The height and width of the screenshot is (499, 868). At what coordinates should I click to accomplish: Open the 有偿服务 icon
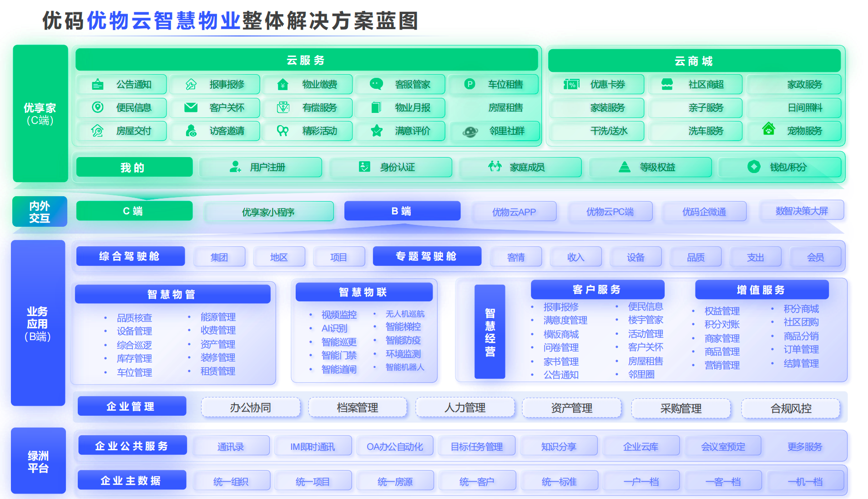click(283, 107)
